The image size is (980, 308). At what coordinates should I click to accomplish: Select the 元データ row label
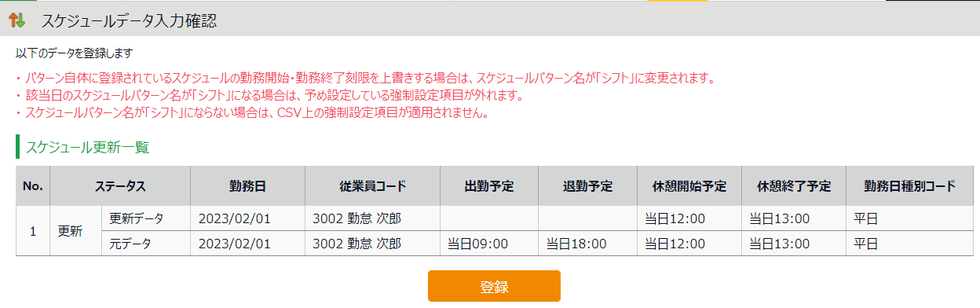coord(130,244)
